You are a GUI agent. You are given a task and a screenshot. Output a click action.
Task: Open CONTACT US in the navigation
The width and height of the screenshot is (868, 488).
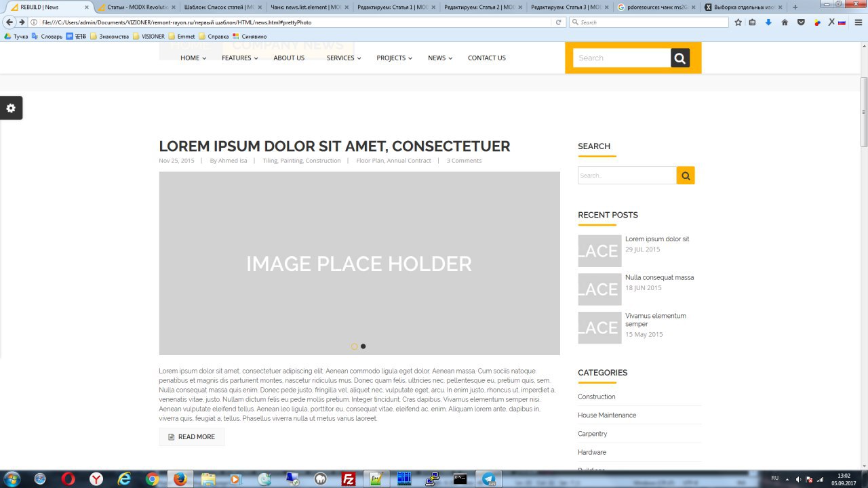tap(487, 58)
